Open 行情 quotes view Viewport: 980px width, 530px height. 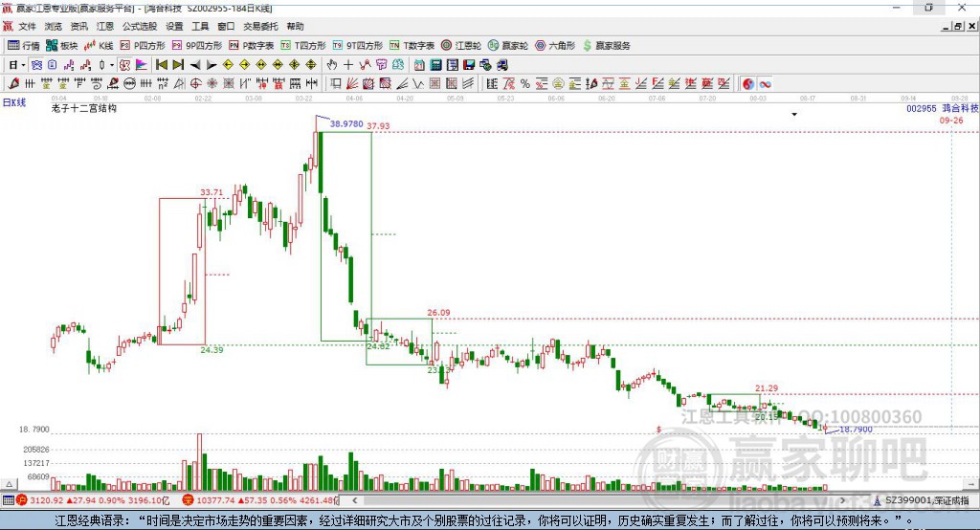[x=23, y=46]
